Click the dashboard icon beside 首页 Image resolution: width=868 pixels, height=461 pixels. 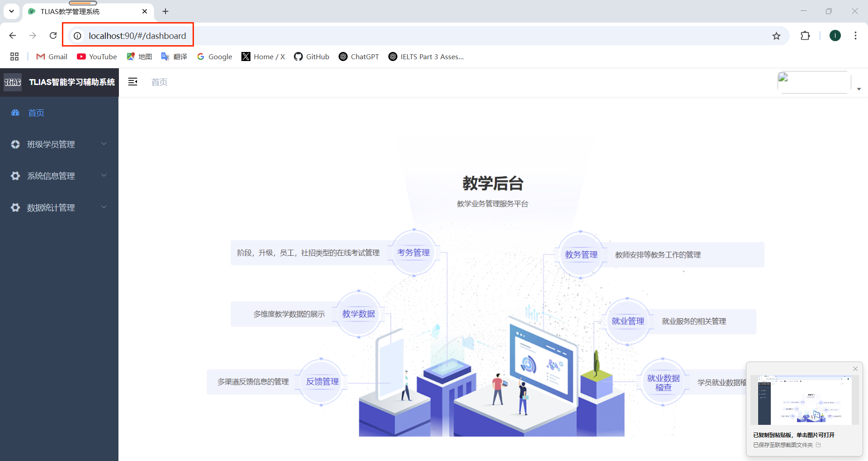[15, 113]
